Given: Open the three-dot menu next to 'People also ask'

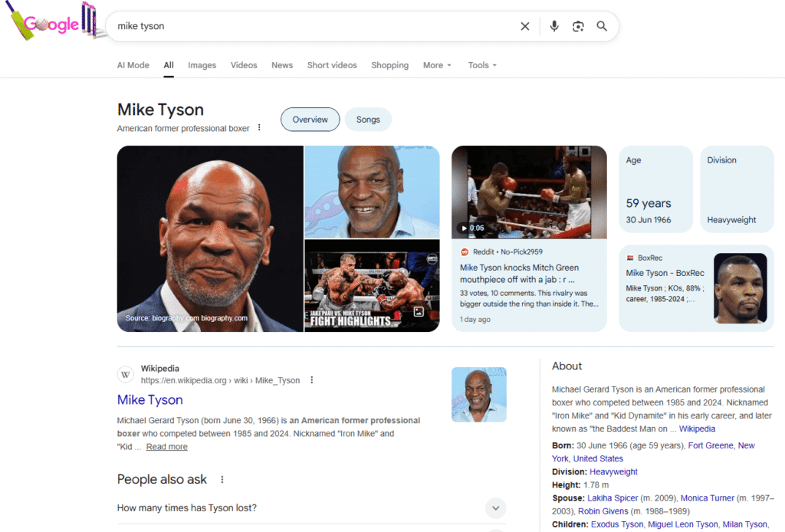Looking at the screenshot, I should (222, 478).
